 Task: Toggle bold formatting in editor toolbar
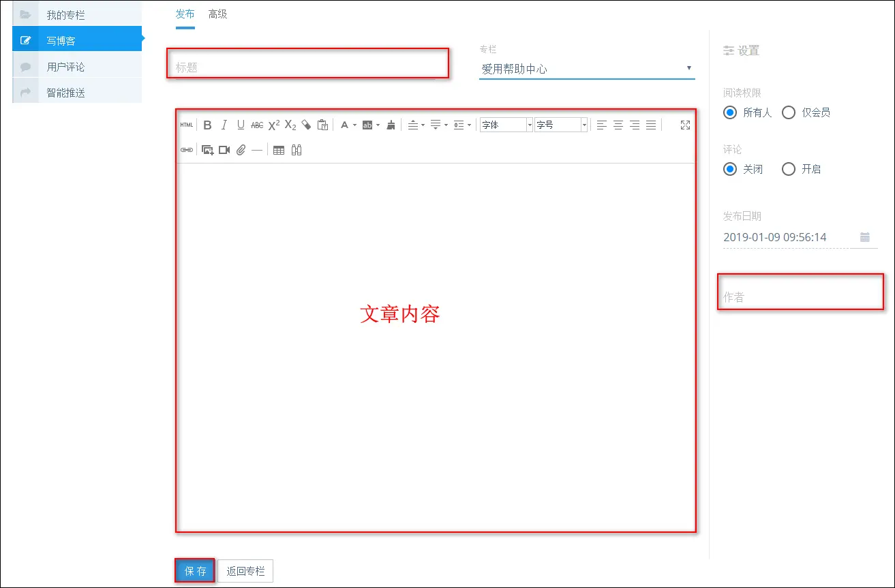[208, 125]
